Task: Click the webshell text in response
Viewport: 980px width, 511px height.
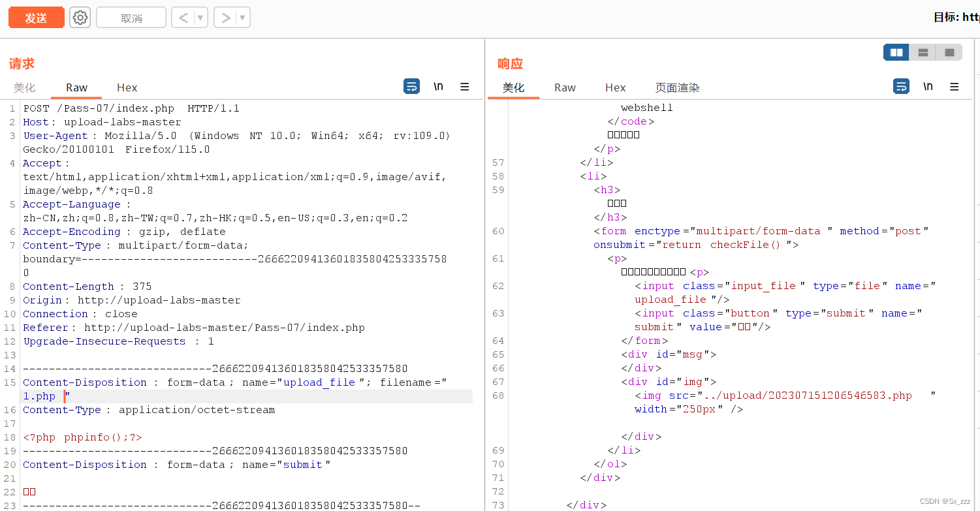Action: (647, 108)
